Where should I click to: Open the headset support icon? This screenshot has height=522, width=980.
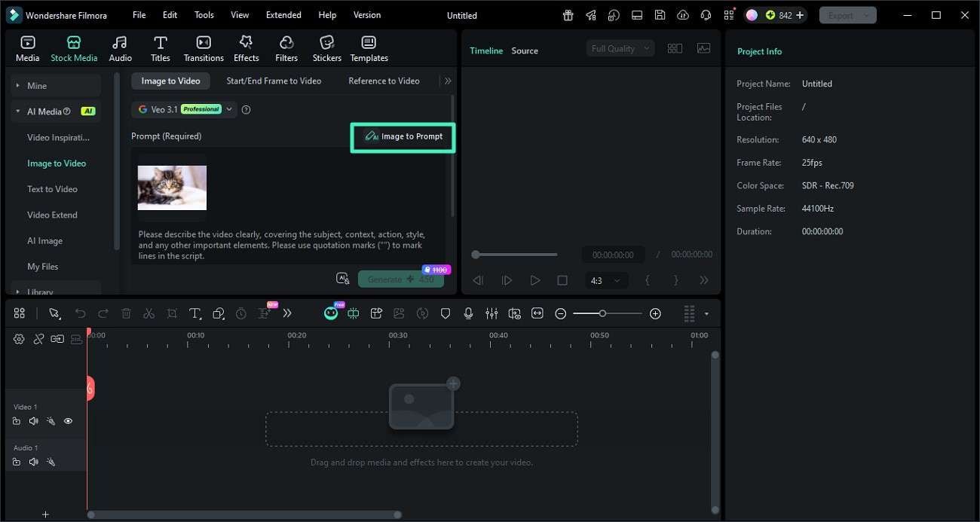[706, 15]
